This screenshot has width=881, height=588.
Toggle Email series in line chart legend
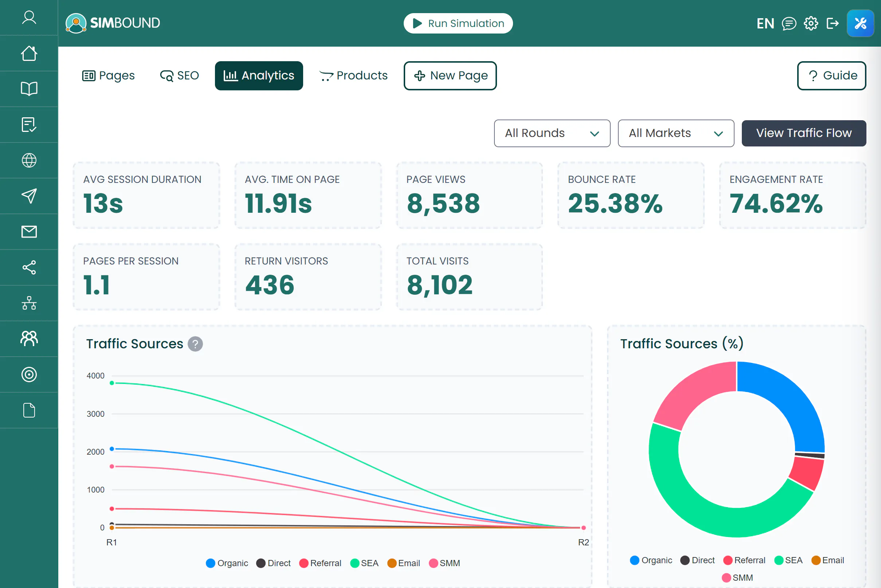pyautogui.click(x=404, y=563)
